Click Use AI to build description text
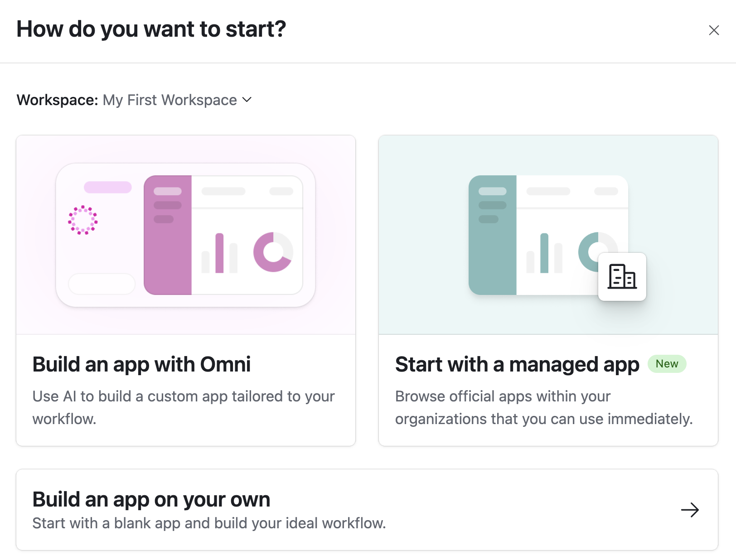Viewport: 736px width, 560px height. (x=184, y=407)
